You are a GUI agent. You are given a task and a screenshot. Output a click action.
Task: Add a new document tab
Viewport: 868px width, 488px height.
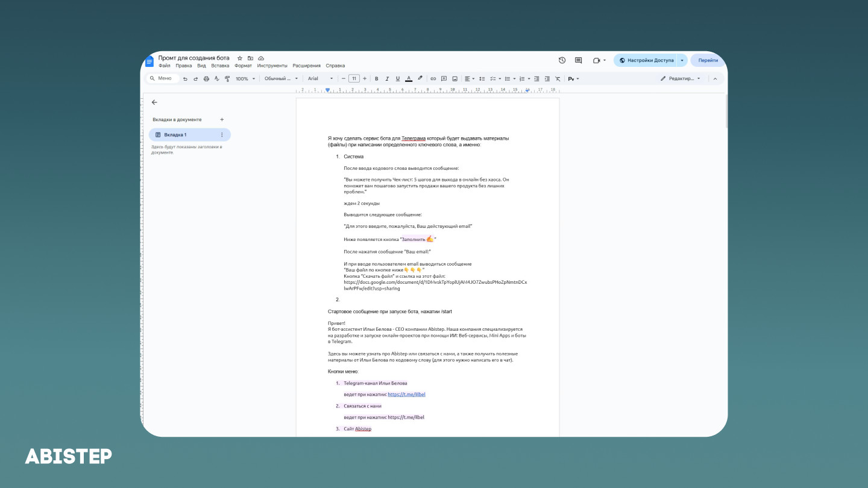(x=222, y=119)
